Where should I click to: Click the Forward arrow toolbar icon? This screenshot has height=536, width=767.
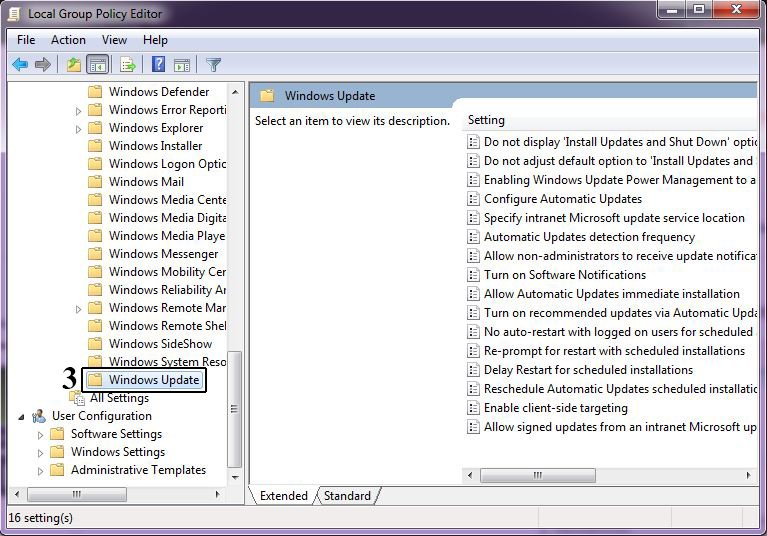pyautogui.click(x=43, y=64)
